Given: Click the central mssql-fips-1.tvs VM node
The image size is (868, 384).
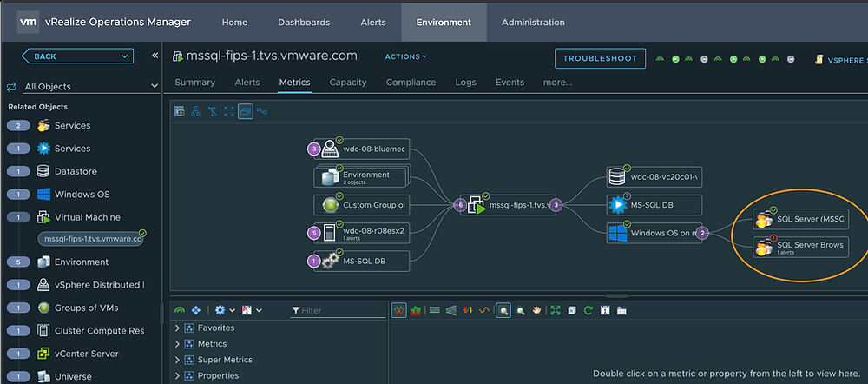Looking at the screenshot, I should pyautogui.click(x=508, y=205).
